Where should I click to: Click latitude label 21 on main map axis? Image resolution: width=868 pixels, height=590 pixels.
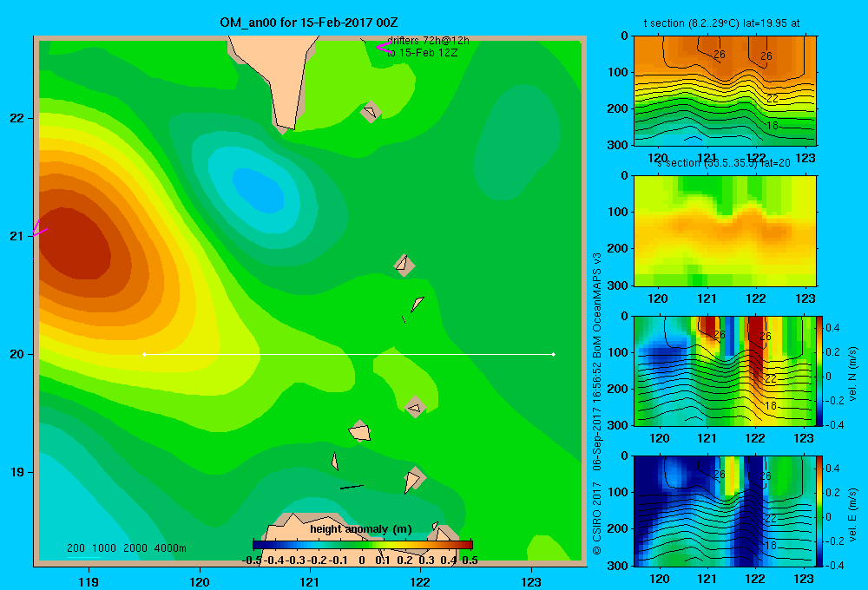(x=16, y=236)
